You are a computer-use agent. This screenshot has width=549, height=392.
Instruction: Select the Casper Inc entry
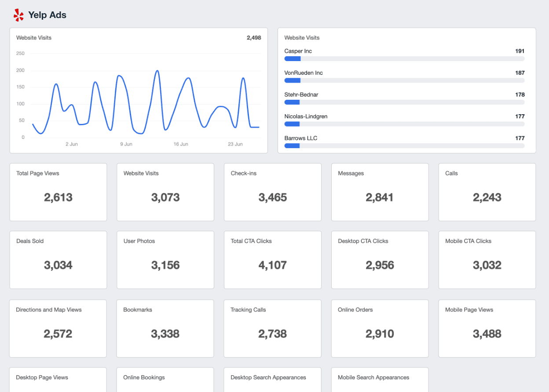coord(298,51)
